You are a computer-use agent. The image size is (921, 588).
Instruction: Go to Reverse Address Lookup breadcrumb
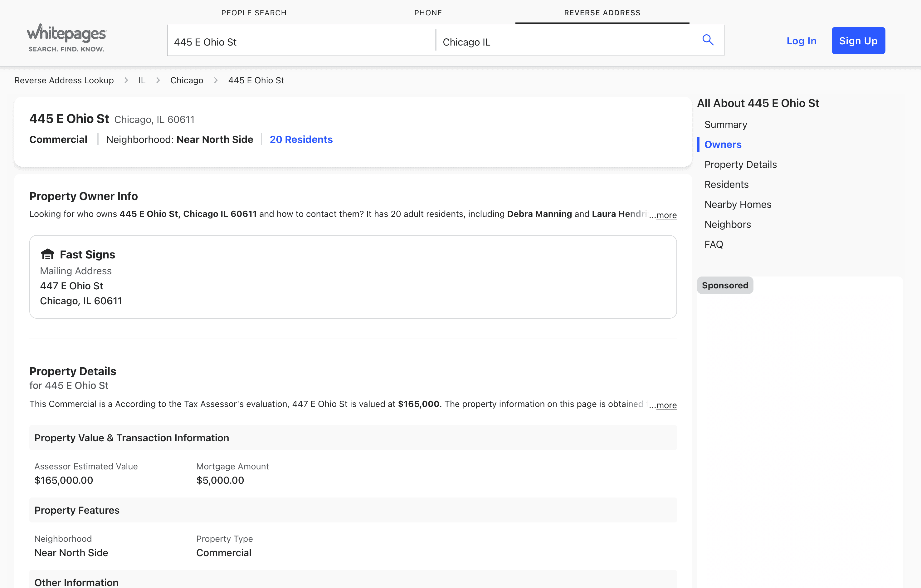click(64, 80)
